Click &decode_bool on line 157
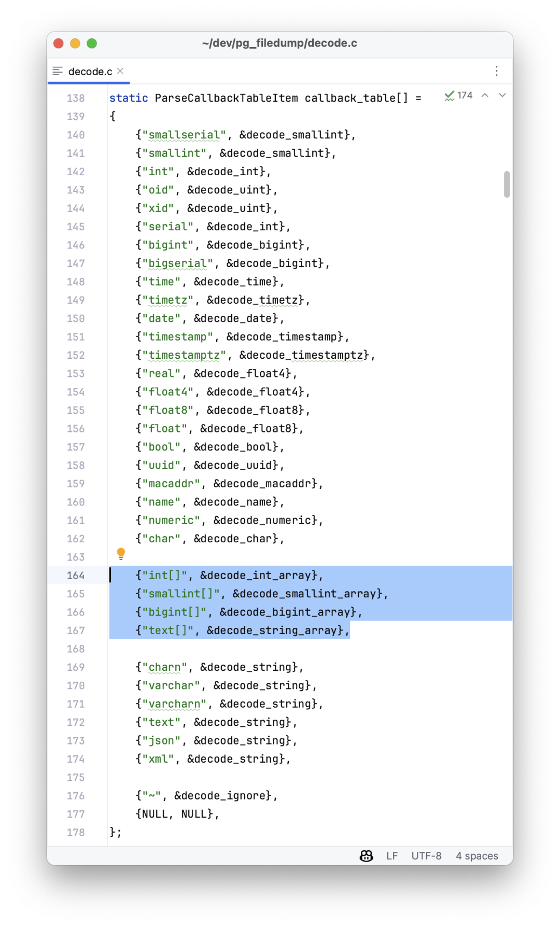 [233, 447]
